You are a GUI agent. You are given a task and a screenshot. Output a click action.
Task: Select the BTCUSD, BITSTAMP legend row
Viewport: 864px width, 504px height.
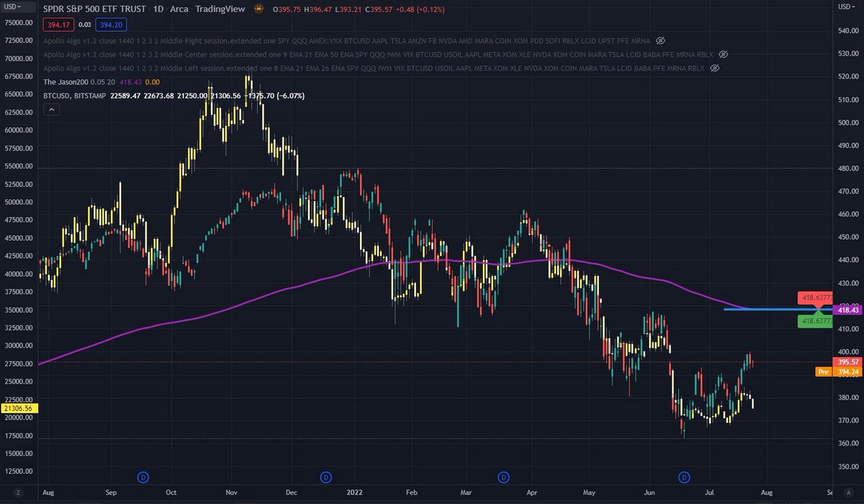[175, 95]
